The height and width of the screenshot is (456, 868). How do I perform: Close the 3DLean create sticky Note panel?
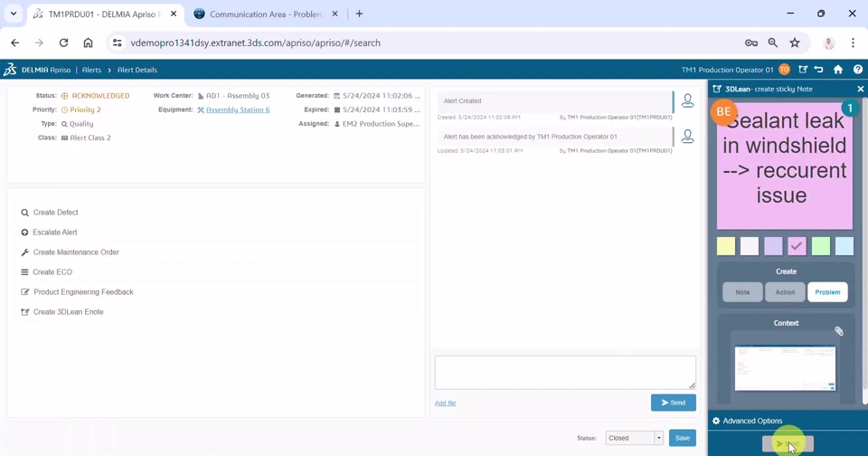(860, 89)
